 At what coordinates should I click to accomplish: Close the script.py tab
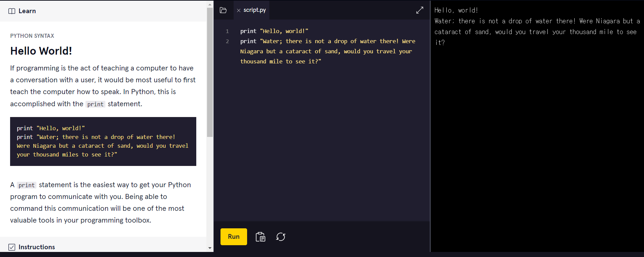(239, 10)
